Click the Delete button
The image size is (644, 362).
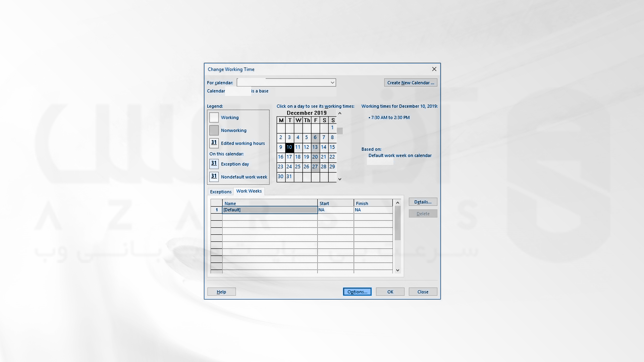point(423,214)
